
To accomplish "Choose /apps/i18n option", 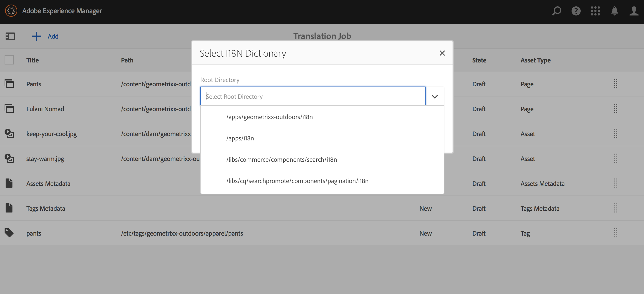I will point(322,138).
